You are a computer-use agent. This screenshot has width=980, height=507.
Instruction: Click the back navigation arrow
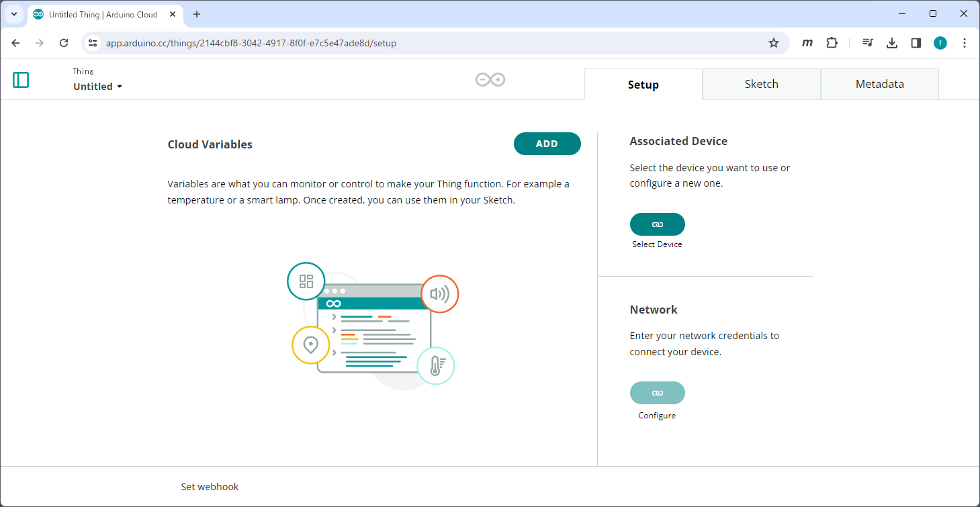(15, 42)
